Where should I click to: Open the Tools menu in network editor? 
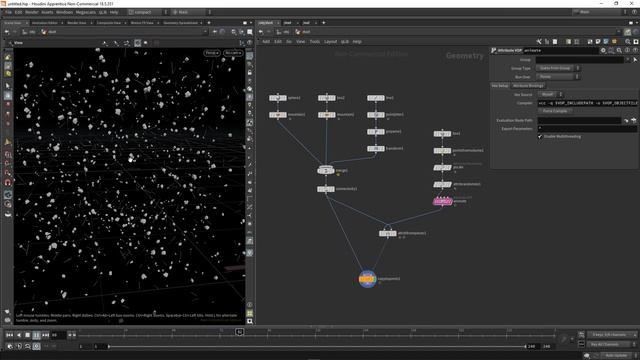pos(315,42)
